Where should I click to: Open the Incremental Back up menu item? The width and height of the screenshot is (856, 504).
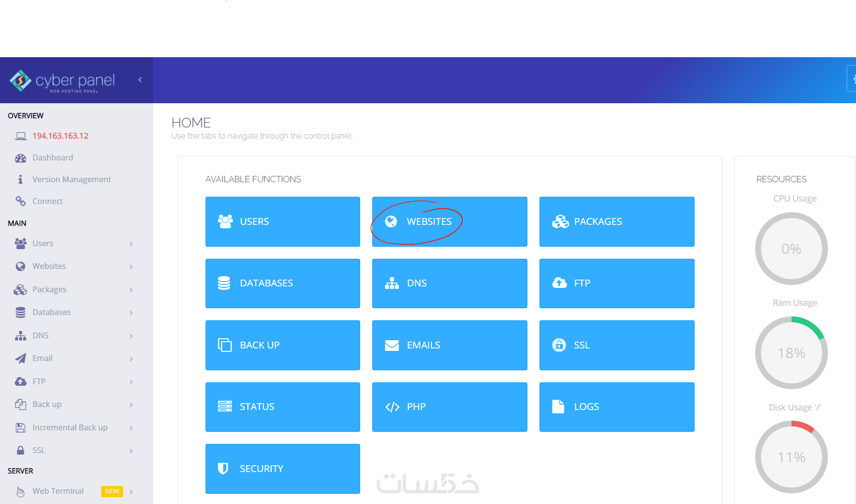70,427
